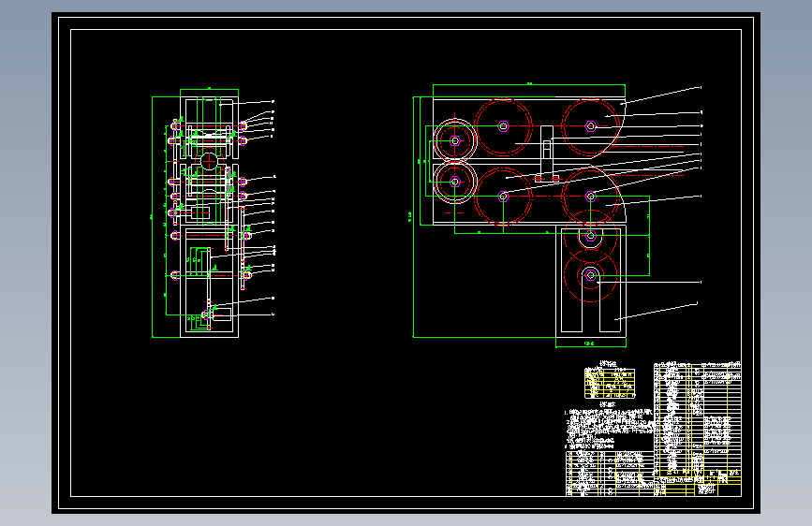Select the upper-left white concentric roller circle

pos(454,140)
